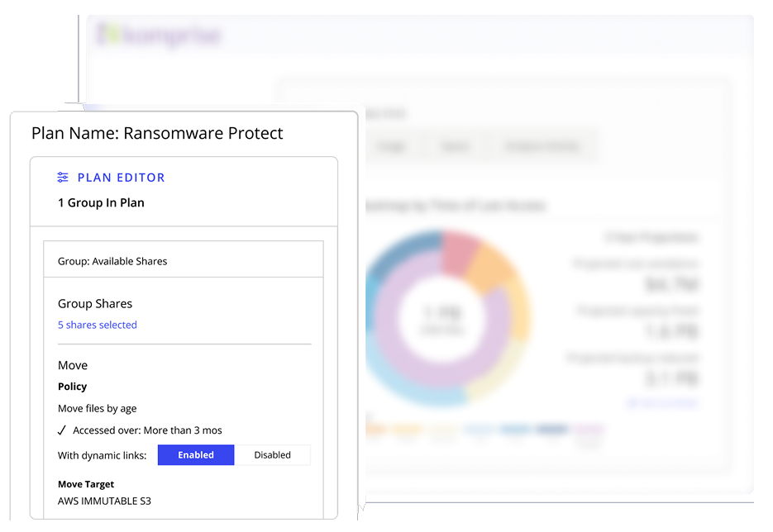Click the 5 shares selected link
773x532 pixels.
click(x=98, y=325)
